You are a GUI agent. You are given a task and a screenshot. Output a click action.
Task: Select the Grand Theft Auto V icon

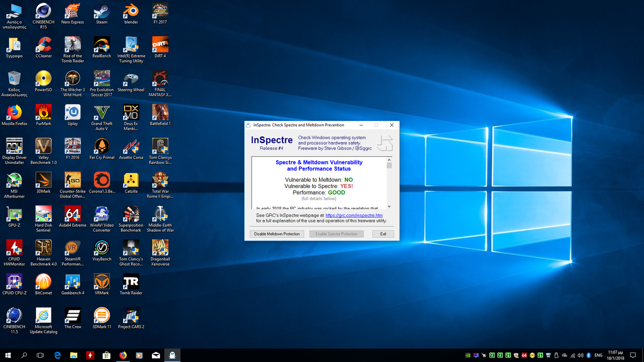coord(102,118)
